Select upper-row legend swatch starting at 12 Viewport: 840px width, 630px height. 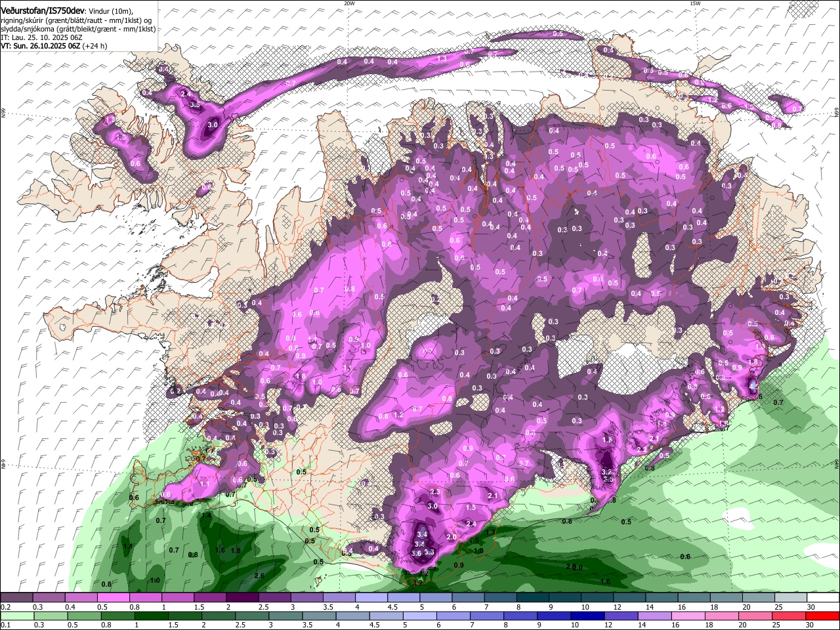point(629,598)
